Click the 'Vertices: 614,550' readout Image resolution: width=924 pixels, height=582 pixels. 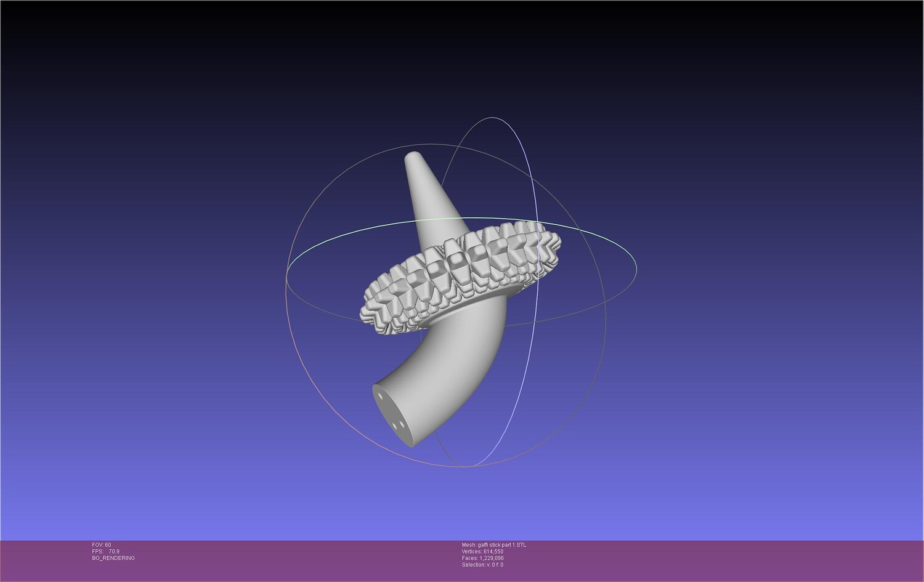click(482, 552)
